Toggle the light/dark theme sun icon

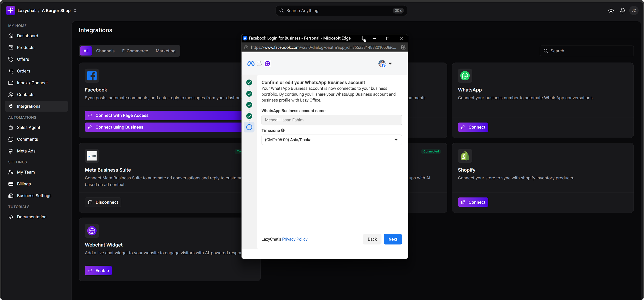[x=611, y=11]
